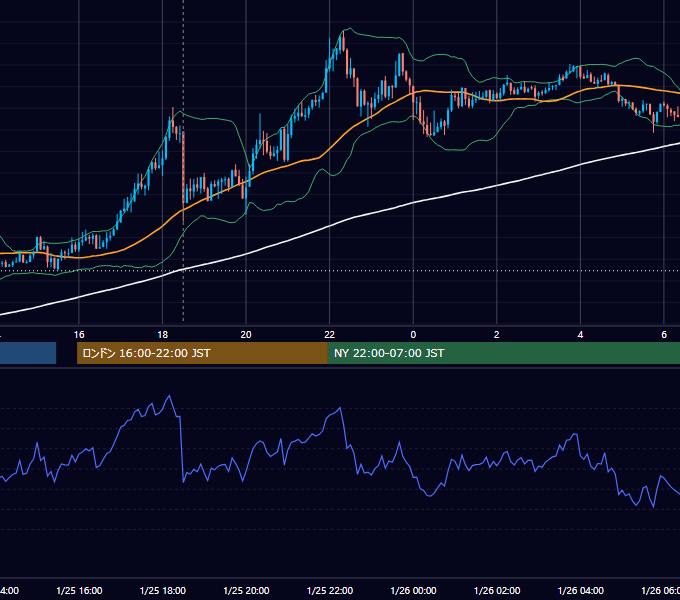Click the 1/25 16:00 time label

(79, 590)
